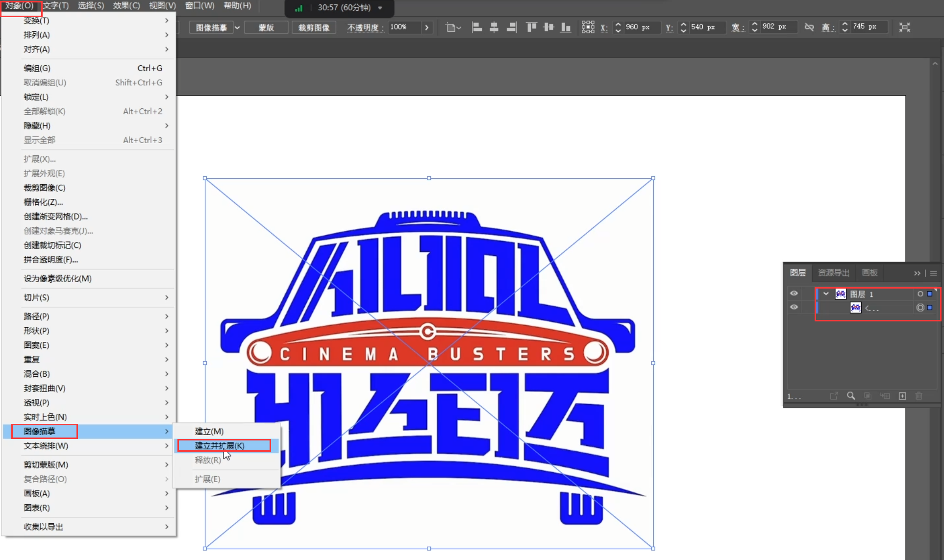Viewport: 944px width, 560px height.
Task: Align objects to vertical bottom
Action: point(566,27)
